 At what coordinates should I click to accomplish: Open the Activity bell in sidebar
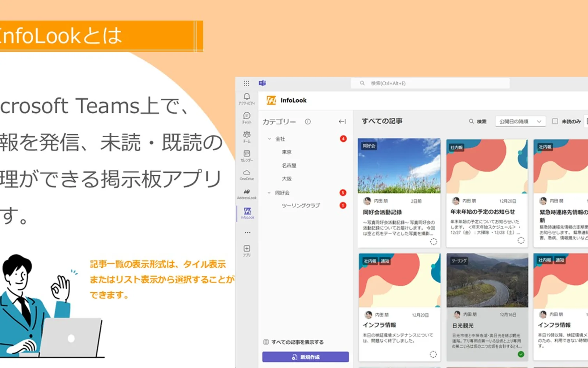(x=247, y=99)
